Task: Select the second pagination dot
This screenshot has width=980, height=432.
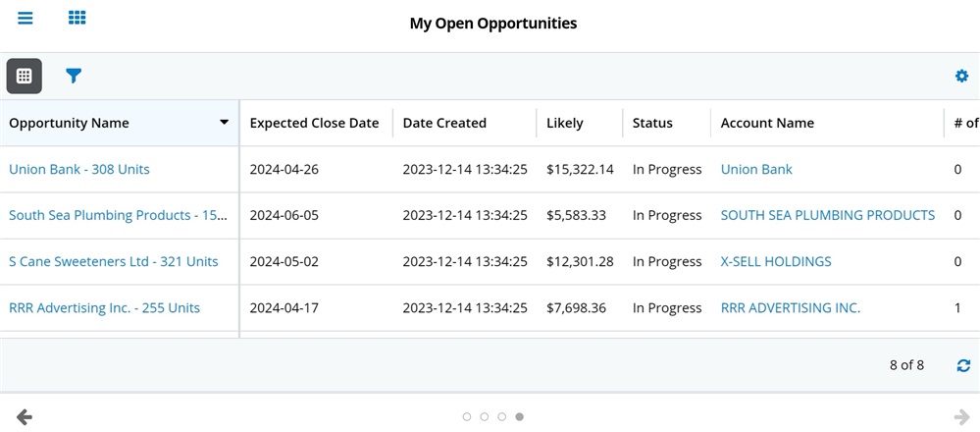Action: [485, 417]
